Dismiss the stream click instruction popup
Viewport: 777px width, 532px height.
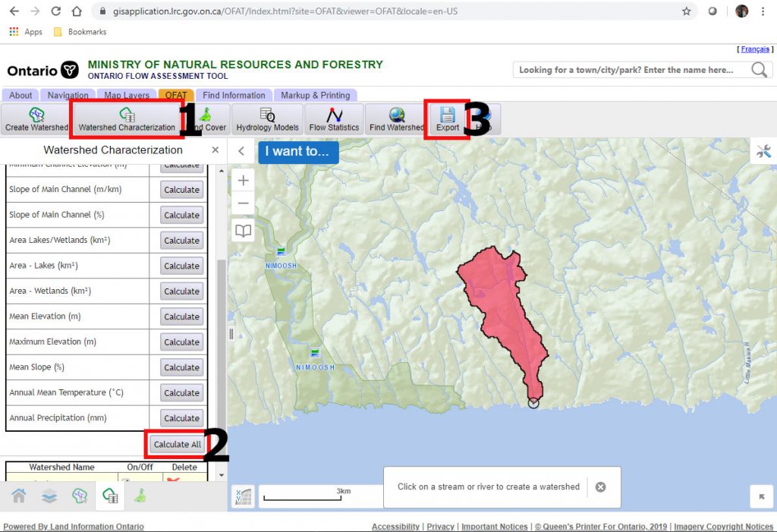point(601,487)
